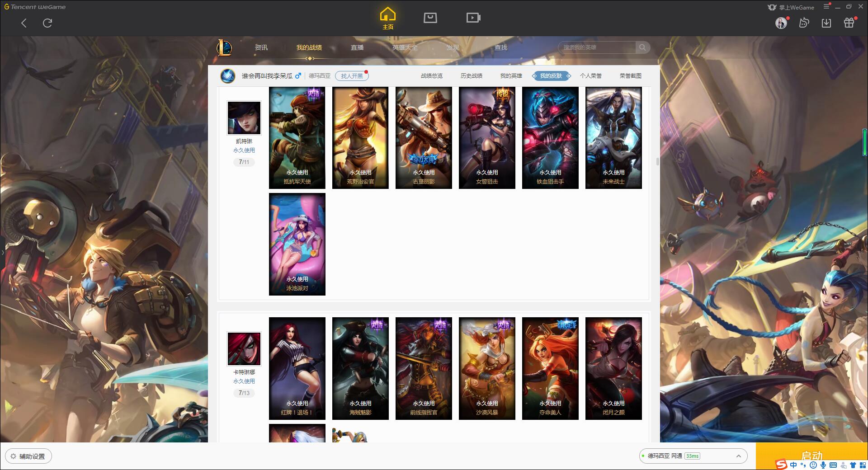Open Sogou emoji smiley icon
The width and height of the screenshot is (868, 470).
tap(813, 465)
